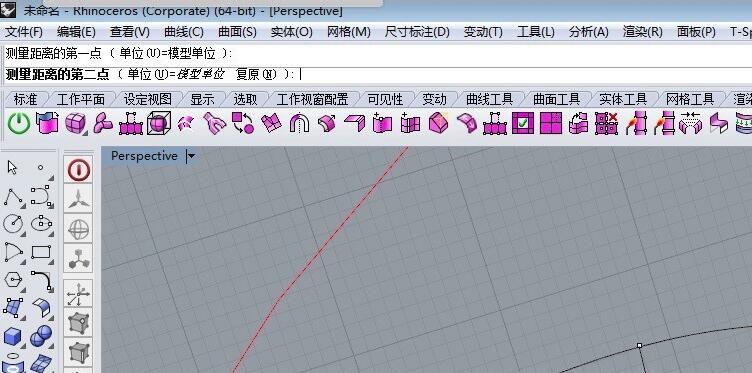The width and height of the screenshot is (752, 373).
Task: Click the green checkmark square icon
Action: [x=523, y=123]
